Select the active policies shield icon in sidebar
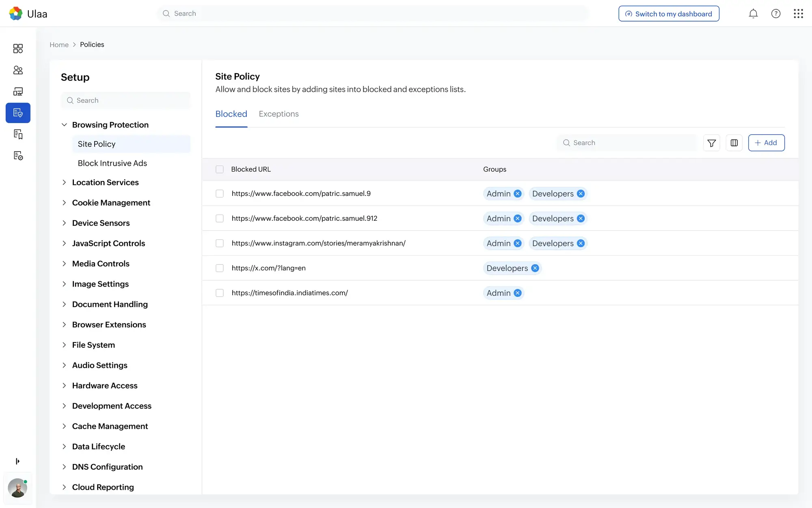This screenshot has width=812, height=508. [18, 113]
